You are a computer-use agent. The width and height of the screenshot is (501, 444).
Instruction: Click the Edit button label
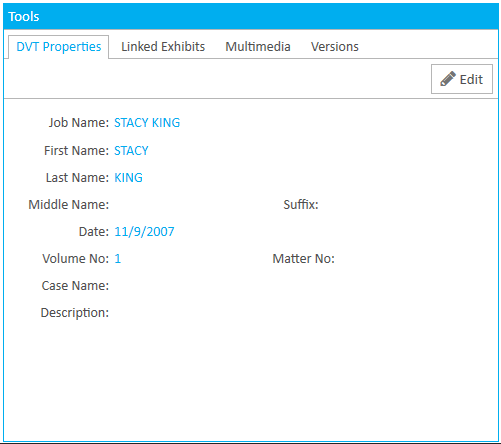471,79
